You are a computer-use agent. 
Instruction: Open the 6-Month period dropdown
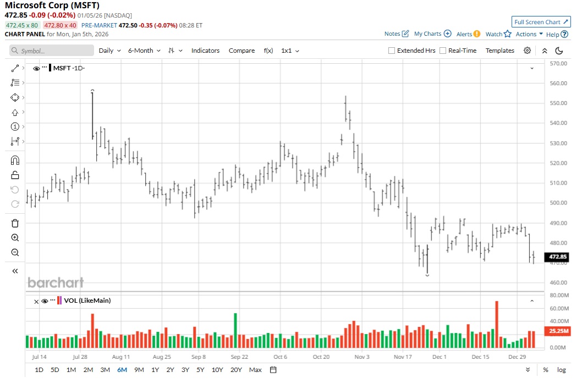tap(144, 51)
